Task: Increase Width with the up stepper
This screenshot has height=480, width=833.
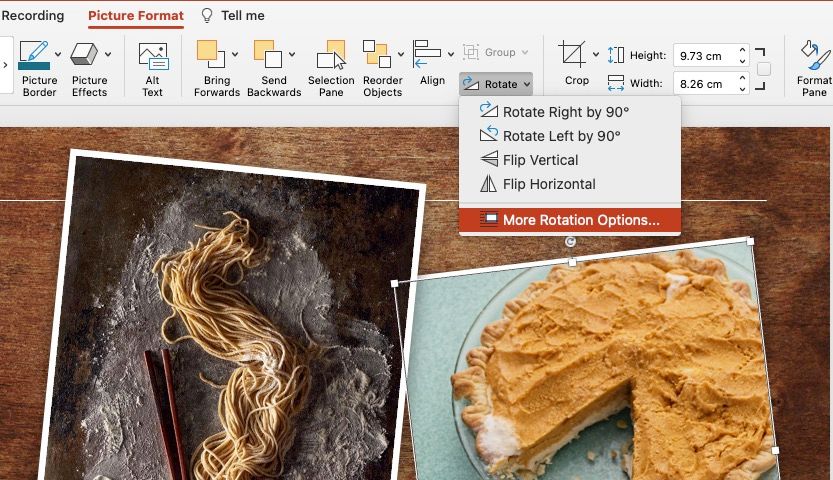Action: (x=742, y=79)
